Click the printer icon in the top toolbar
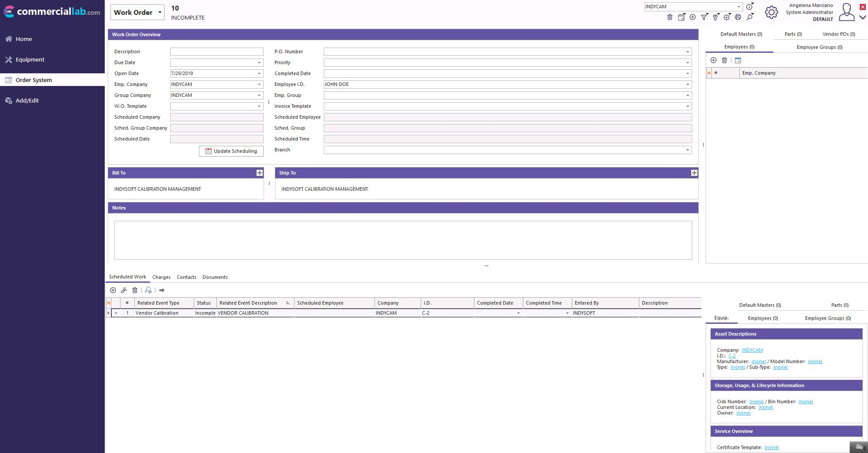868x453 pixels. pos(738,17)
